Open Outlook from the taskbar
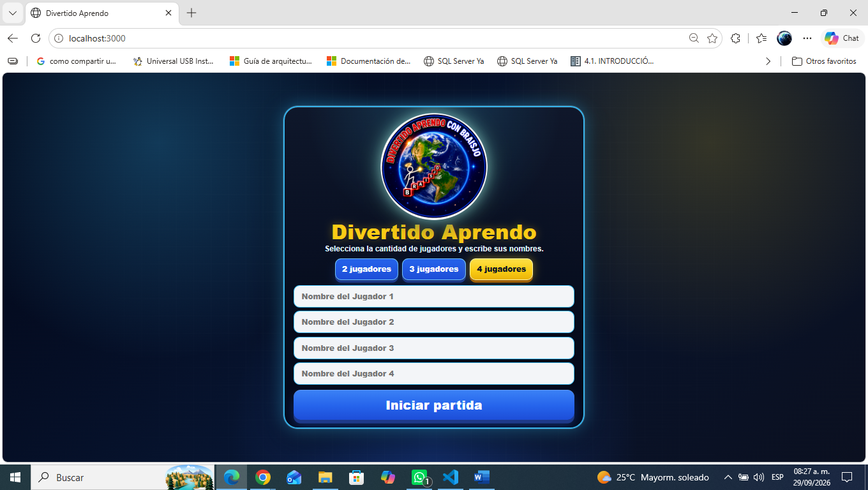Image resolution: width=868 pixels, height=490 pixels. click(x=294, y=477)
